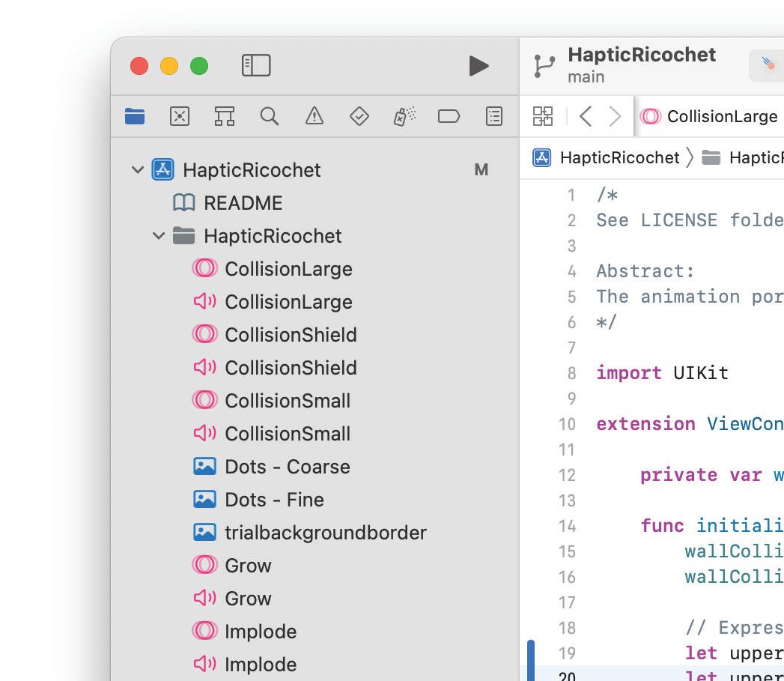Screen dimensions: 784x681
Task: Run the project with the play button
Action: [478, 65]
